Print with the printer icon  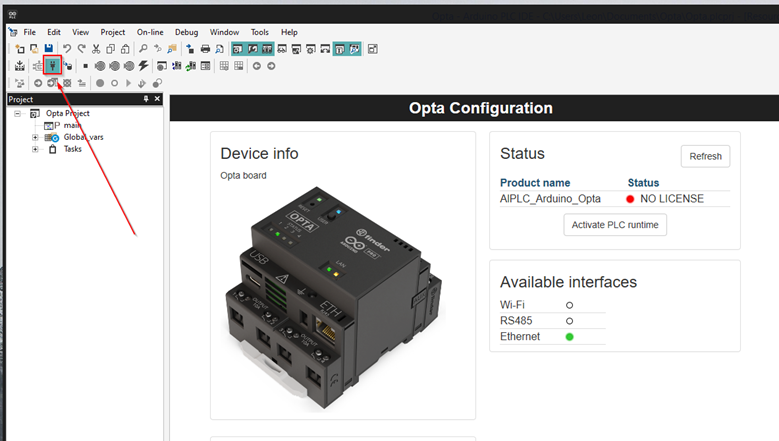tap(205, 49)
